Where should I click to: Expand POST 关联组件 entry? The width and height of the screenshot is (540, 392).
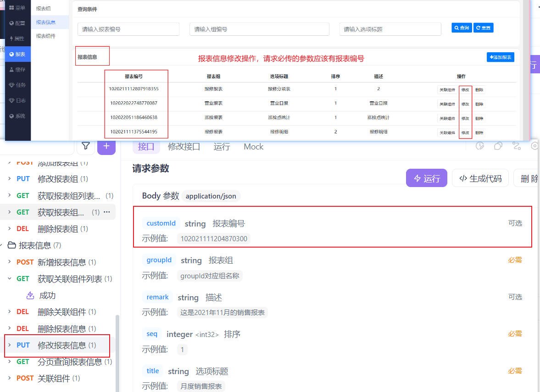point(9,378)
